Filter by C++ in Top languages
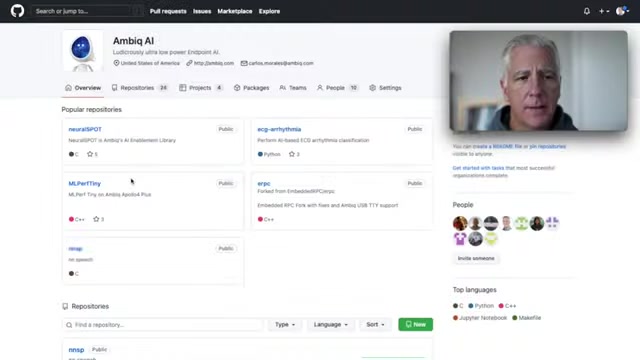640x360 pixels. (x=507, y=306)
